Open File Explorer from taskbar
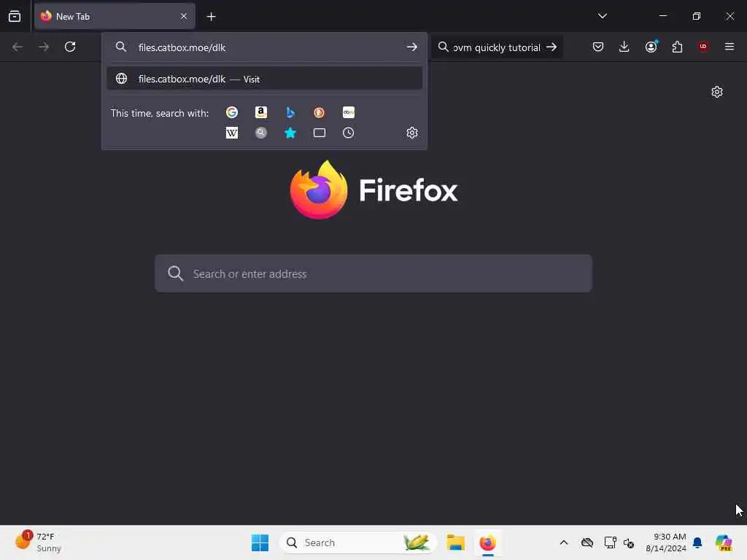Image resolution: width=747 pixels, height=560 pixels. (455, 542)
